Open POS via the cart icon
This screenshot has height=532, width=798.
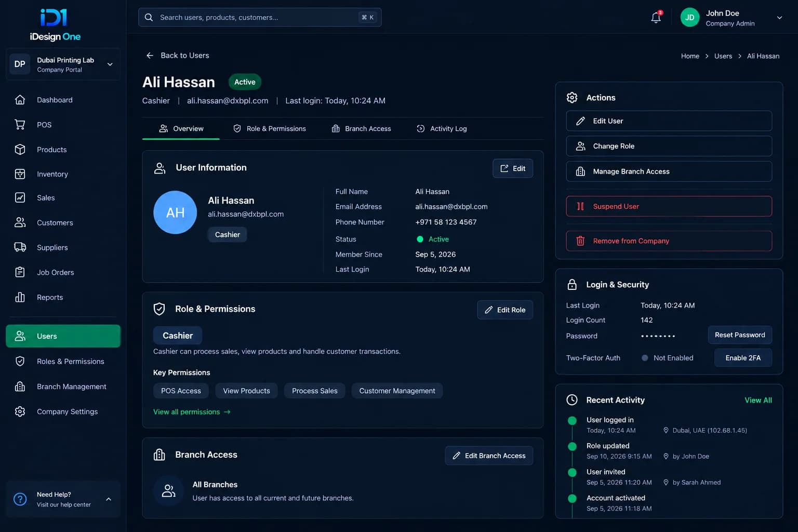[x=20, y=125]
